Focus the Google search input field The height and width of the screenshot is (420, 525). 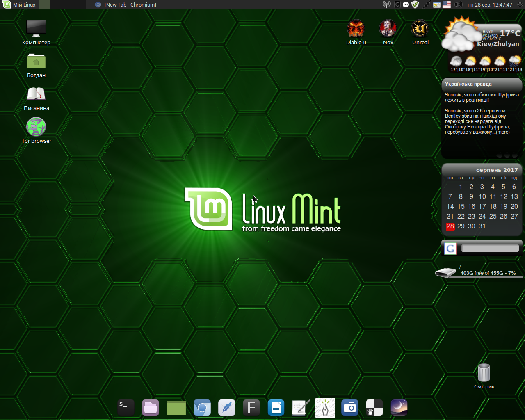(x=490, y=248)
